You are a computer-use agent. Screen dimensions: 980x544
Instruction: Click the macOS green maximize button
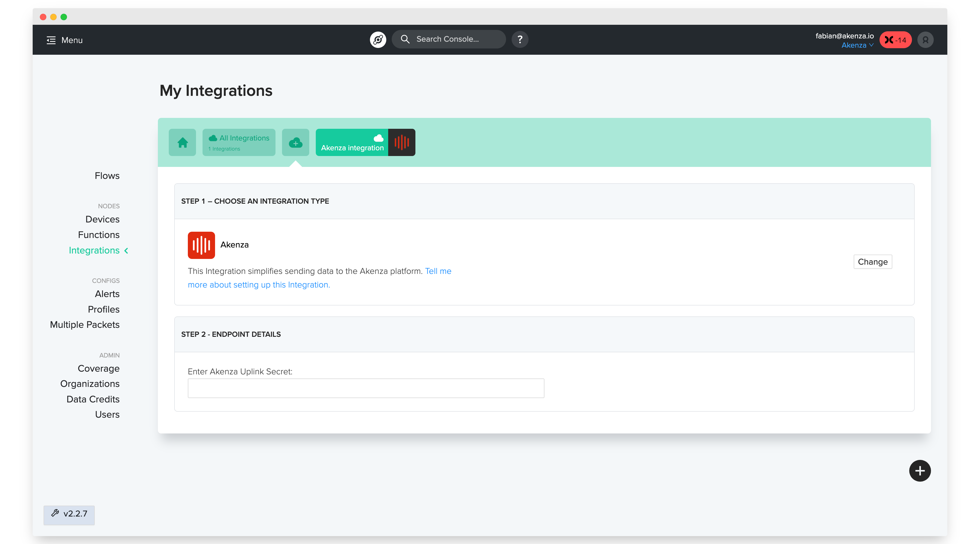click(64, 17)
